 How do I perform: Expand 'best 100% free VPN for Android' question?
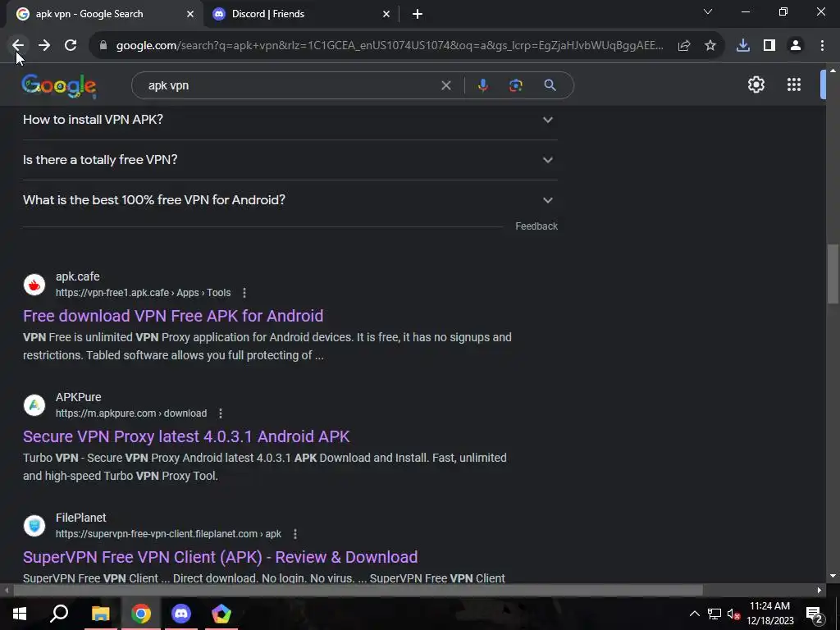tap(290, 200)
